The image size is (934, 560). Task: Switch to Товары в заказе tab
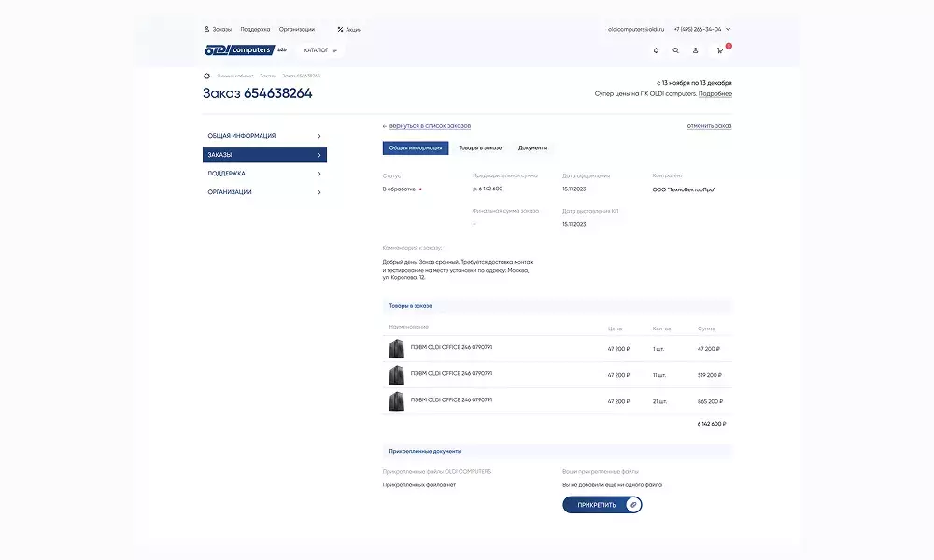[x=480, y=147]
